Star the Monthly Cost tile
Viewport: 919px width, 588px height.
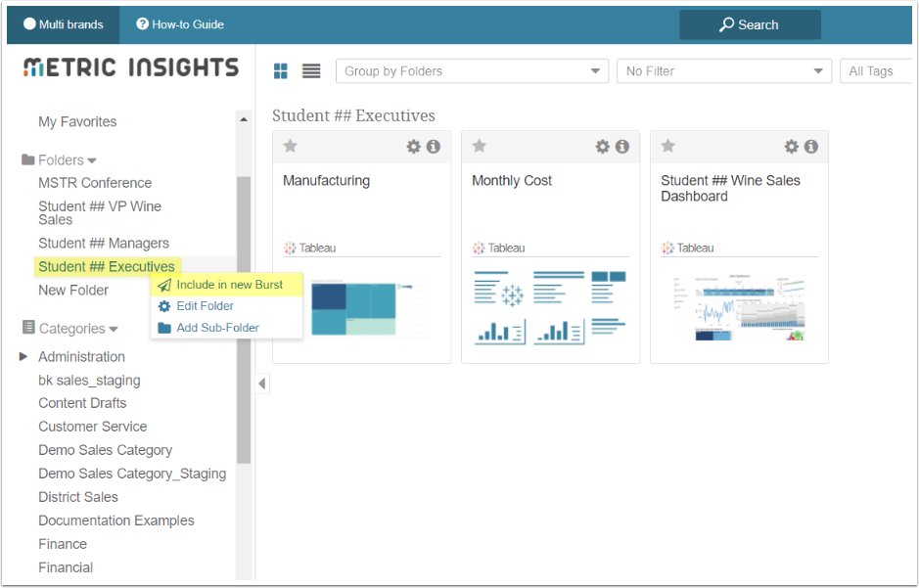[479, 146]
